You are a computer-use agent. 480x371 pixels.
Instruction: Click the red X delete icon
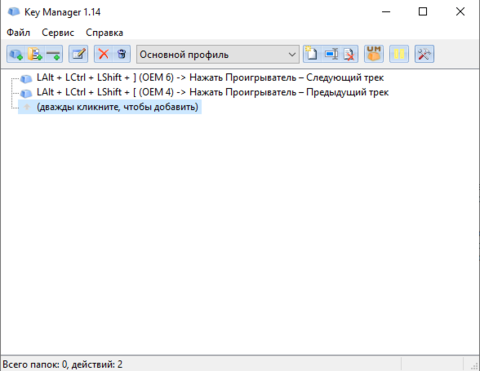[x=104, y=54]
